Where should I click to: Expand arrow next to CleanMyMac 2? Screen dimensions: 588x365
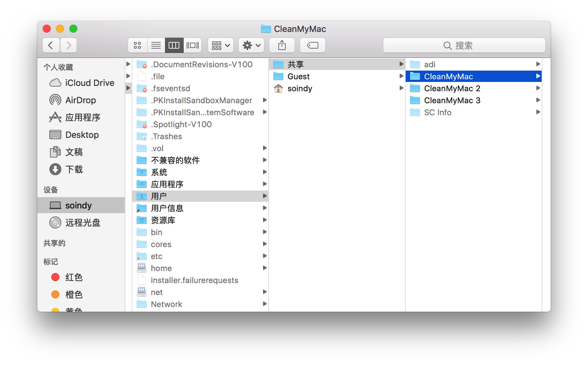click(x=538, y=88)
